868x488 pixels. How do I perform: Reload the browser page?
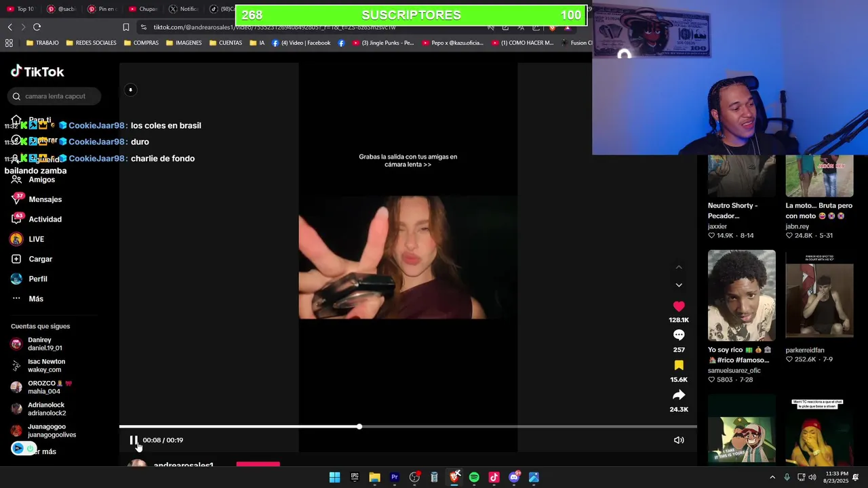(x=37, y=27)
